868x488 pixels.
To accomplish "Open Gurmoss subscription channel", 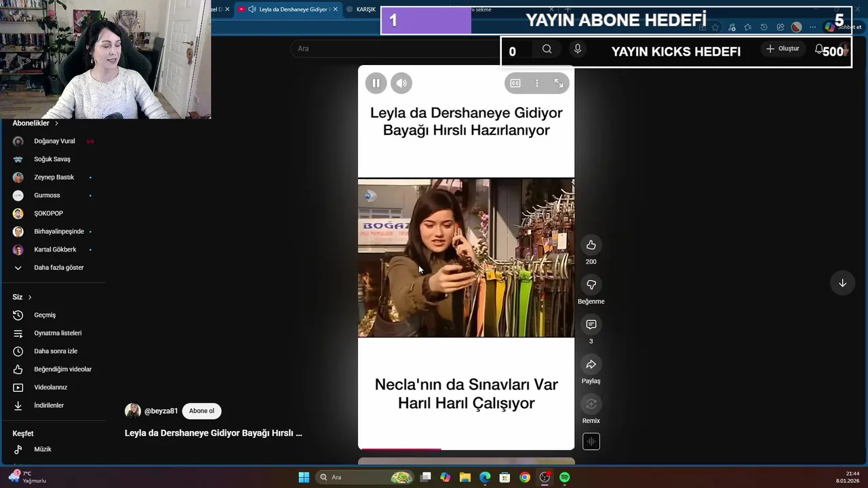I will pyautogui.click(x=47, y=195).
